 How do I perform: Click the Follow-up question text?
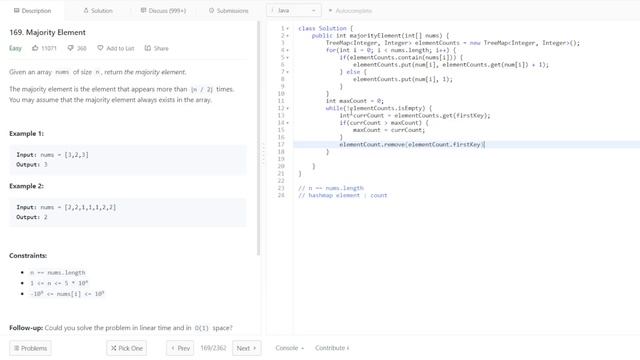(x=121, y=328)
